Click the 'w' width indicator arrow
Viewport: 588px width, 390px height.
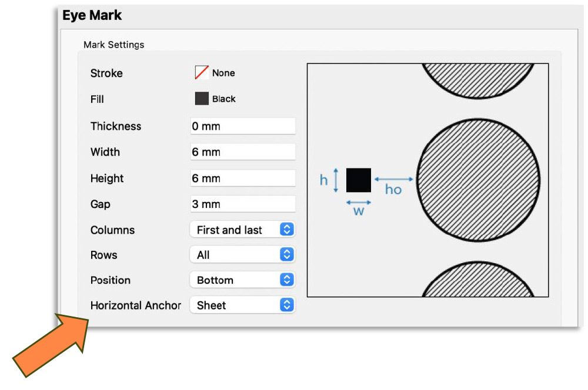click(359, 201)
